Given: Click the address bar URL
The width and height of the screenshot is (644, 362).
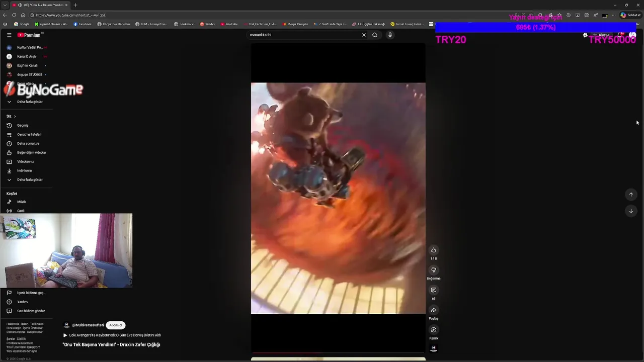Looking at the screenshot, I should (70, 15).
